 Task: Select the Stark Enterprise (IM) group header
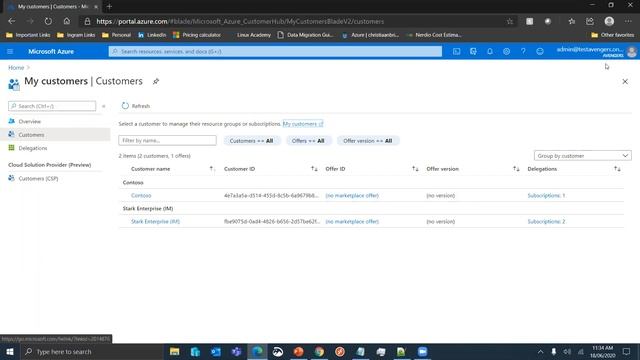(x=371, y=209)
